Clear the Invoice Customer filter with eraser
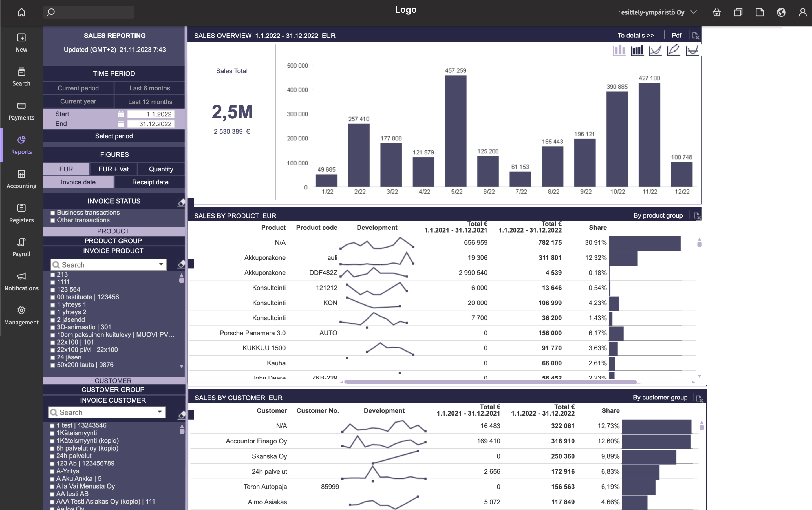 pos(182,415)
